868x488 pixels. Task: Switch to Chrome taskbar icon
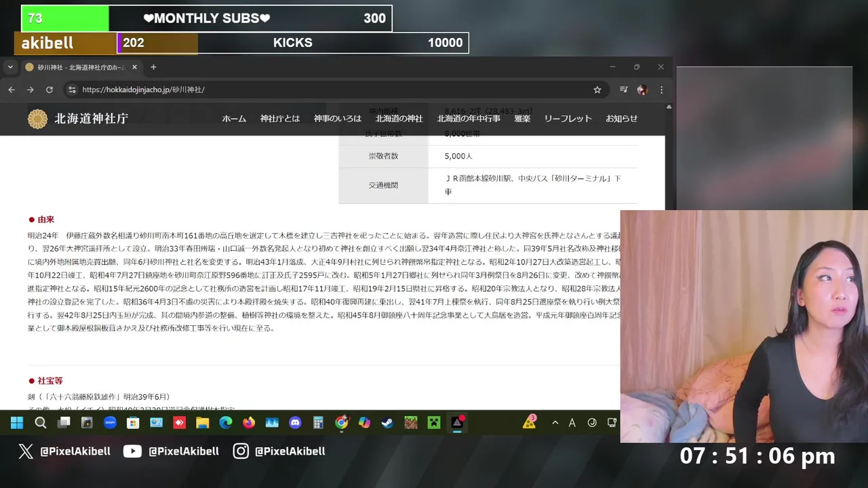[342, 423]
